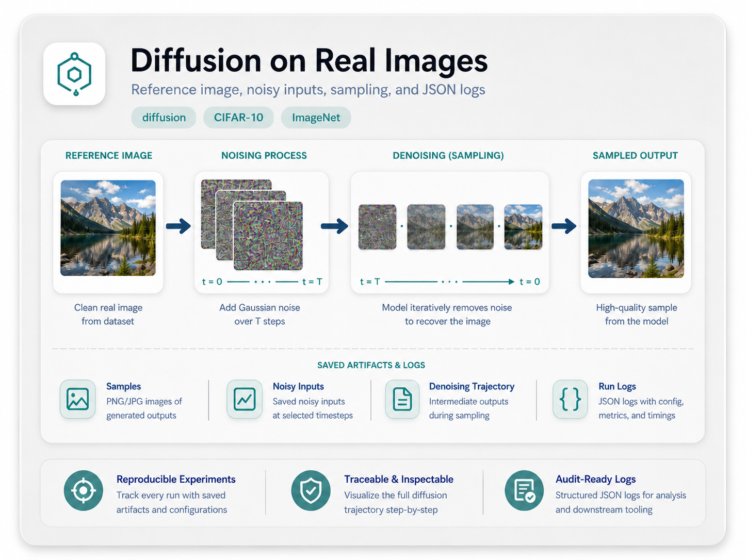The width and height of the screenshot is (747, 560).
Task: Click the Reproducible Experiments title
Action: click(x=176, y=479)
